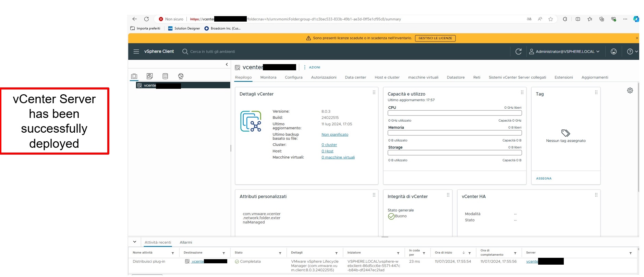Image resolution: width=644 pixels, height=277 pixels.
Task: Click the Storage usage progress bar
Action: pyautogui.click(x=455, y=153)
